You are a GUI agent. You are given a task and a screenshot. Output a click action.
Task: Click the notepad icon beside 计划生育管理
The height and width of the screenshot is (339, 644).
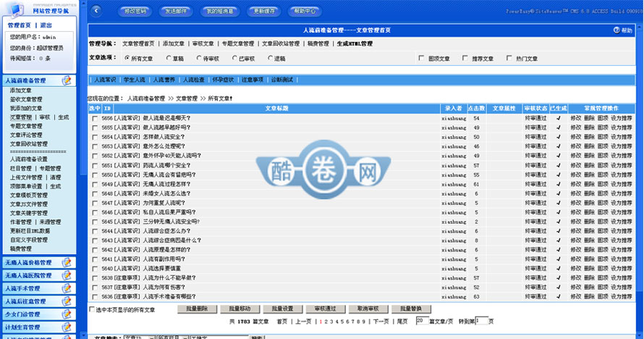point(67,327)
